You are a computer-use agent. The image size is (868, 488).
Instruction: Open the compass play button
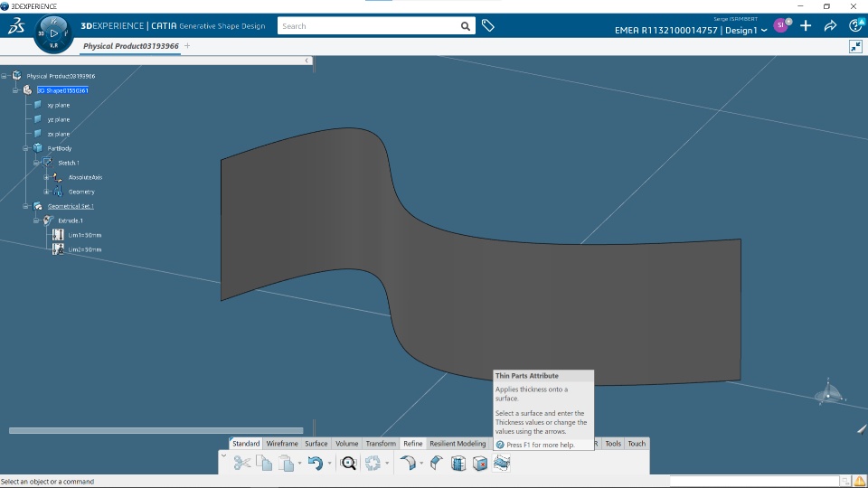[53, 33]
